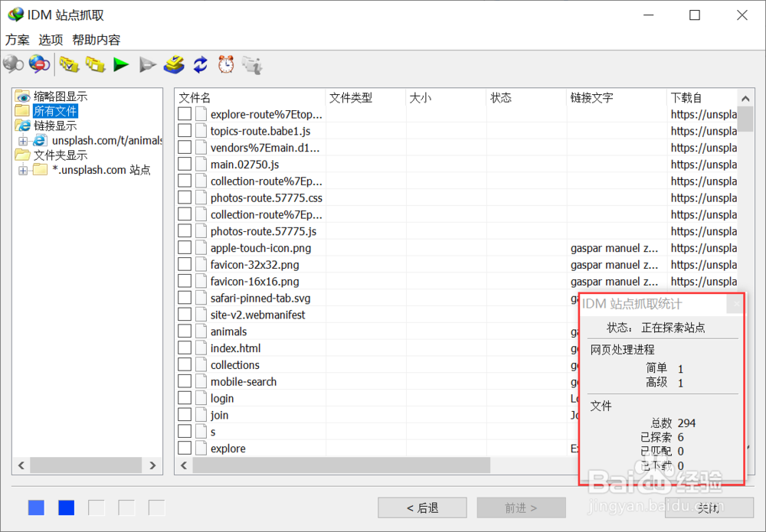Screen dimensions: 766x532
Task: Select 所有文件 in the tree
Action: pyautogui.click(x=55, y=111)
